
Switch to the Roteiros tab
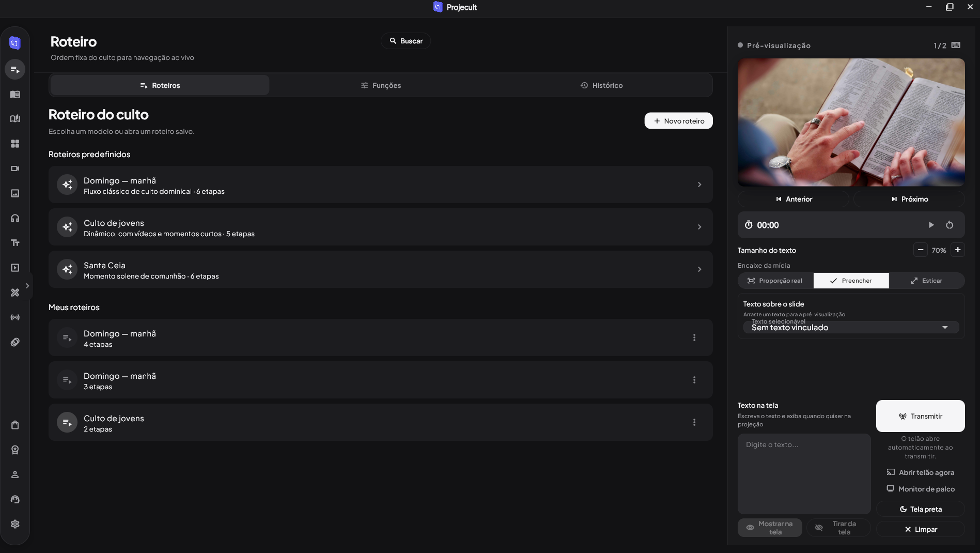160,85
